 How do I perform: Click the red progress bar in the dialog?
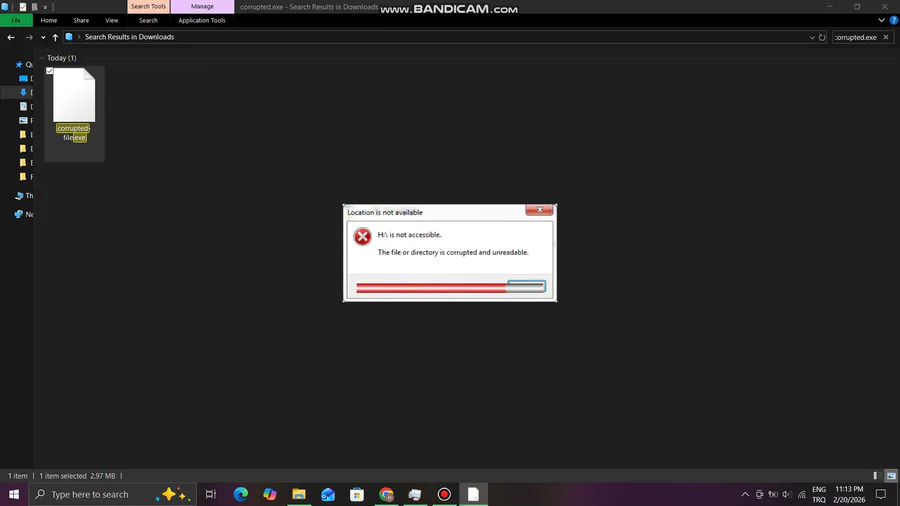[x=431, y=287]
